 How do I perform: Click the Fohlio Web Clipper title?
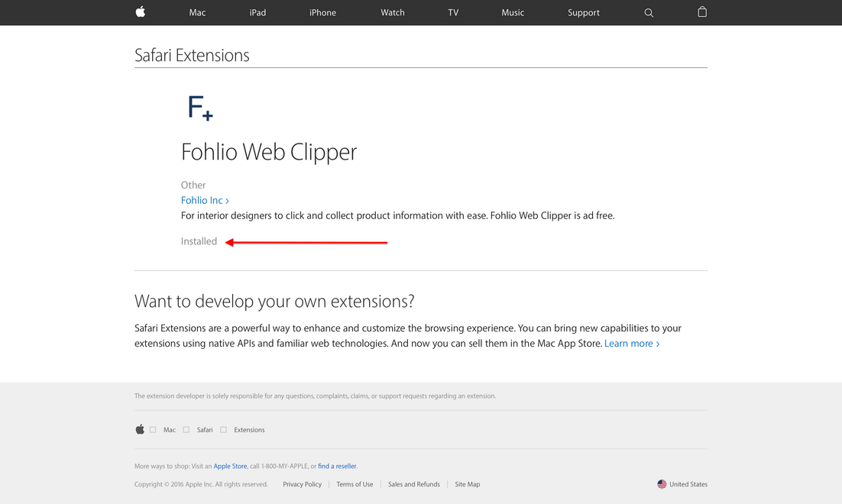click(x=268, y=152)
